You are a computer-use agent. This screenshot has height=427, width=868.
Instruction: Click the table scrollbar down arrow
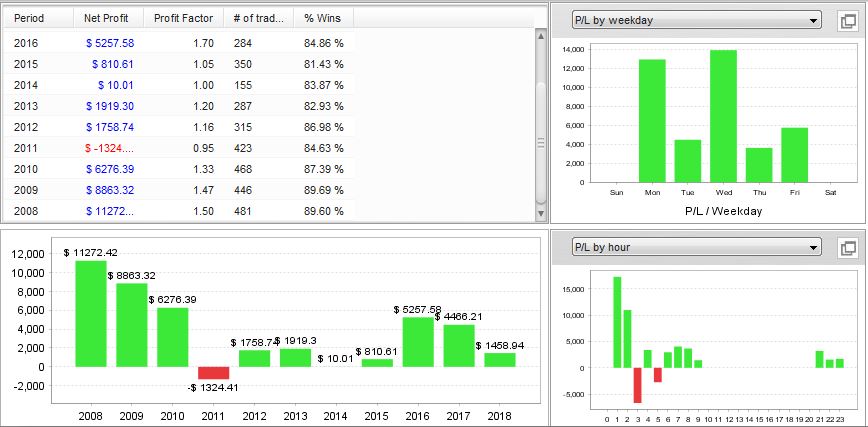click(541, 213)
